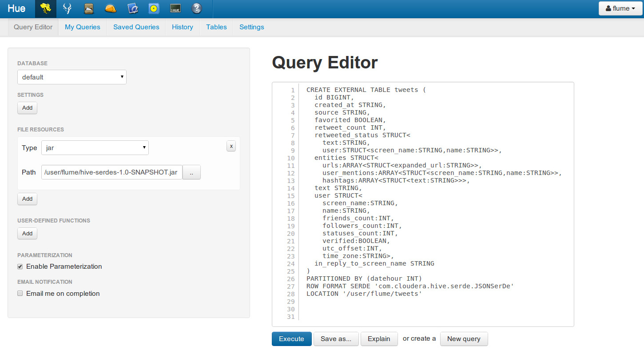The image size is (644, 350).
Task: Add a user-defined function
Action: 27,234
